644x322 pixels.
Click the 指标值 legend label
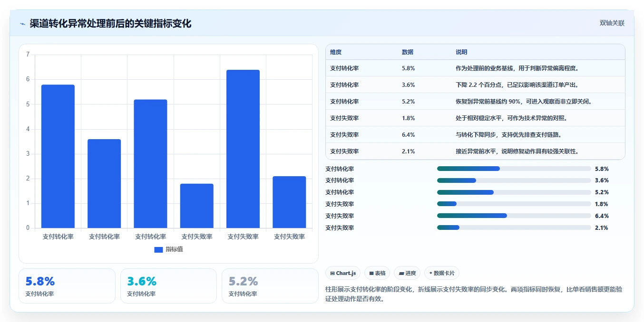pyautogui.click(x=174, y=250)
